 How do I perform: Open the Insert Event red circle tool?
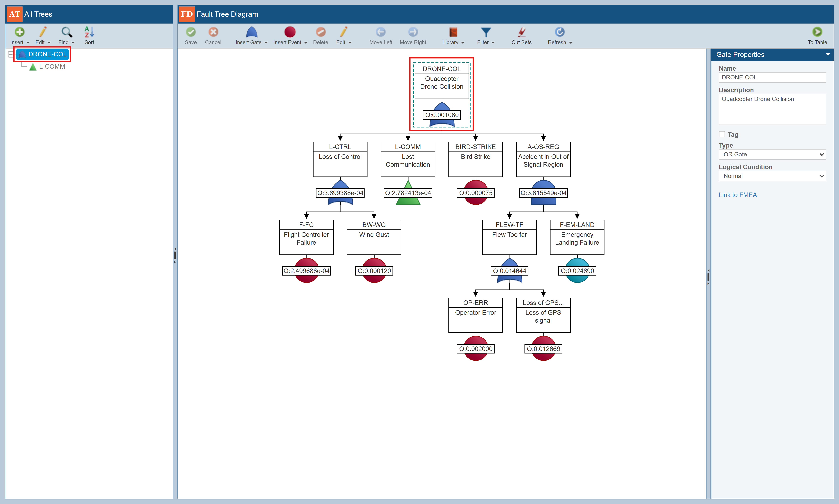tap(289, 32)
